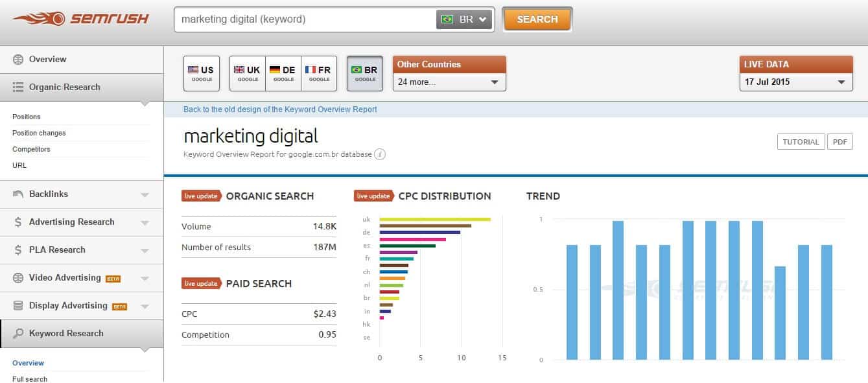Viewport: 868px width, 383px height.
Task: Open the URL report link
Action: click(x=19, y=165)
